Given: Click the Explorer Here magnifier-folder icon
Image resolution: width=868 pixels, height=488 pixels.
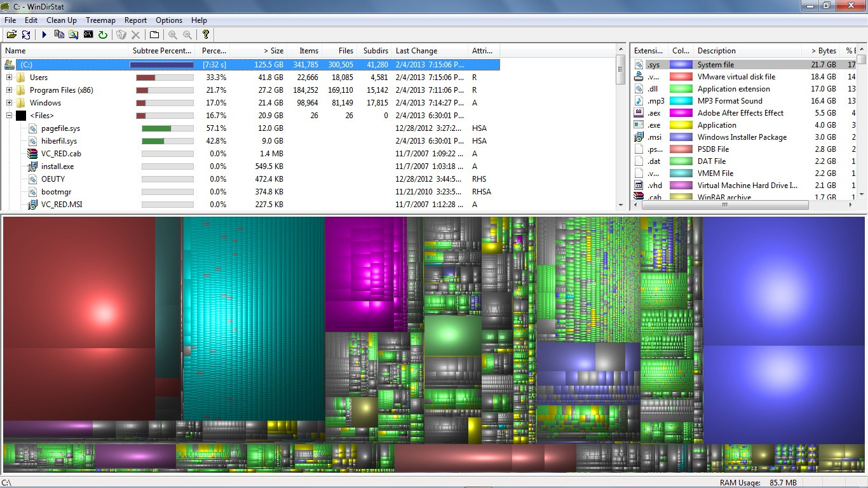Looking at the screenshot, I should (x=74, y=34).
